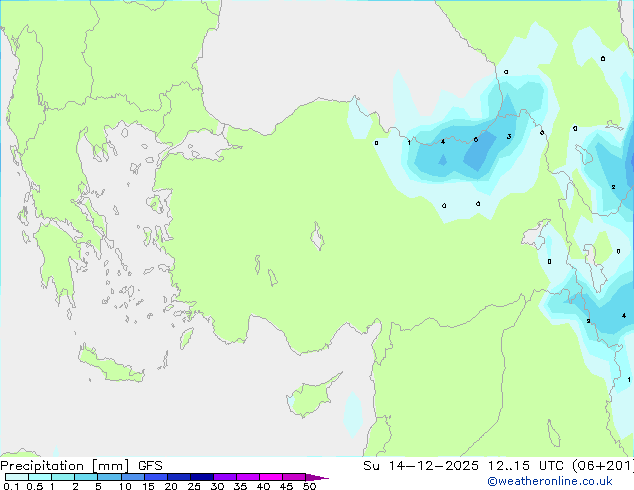The image size is (634, 490).
Task: Select the 45–50 mm legend swatch
Action: [294, 477]
